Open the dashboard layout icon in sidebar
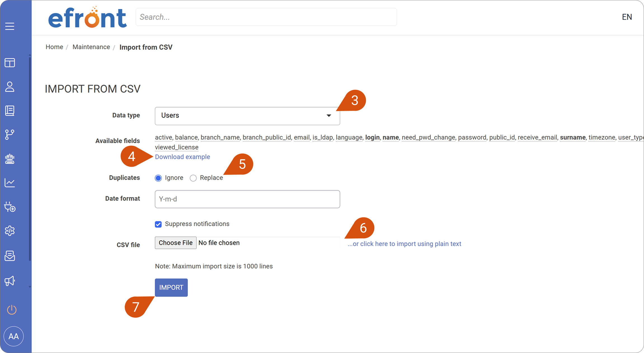Screen dimensions: 644x353 (10, 63)
